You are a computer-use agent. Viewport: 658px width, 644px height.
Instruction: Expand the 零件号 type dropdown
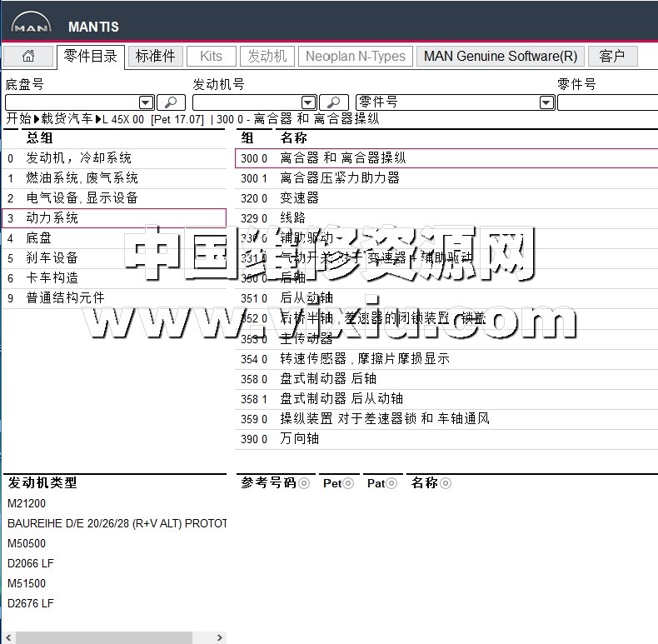[x=546, y=102]
